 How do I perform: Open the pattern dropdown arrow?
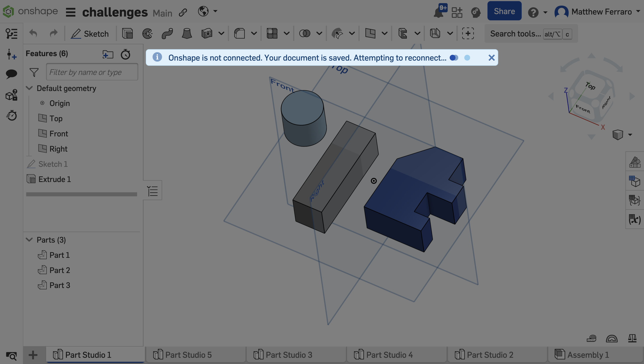click(x=287, y=34)
